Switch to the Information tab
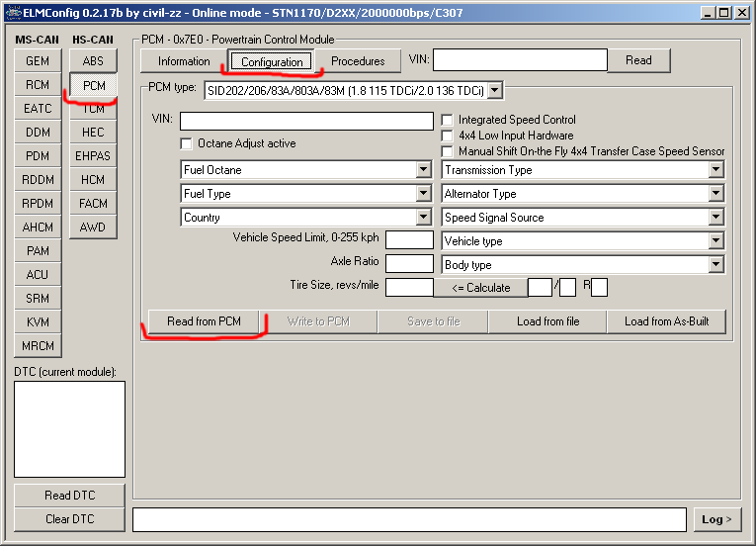The width and height of the screenshot is (756, 546). click(x=184, y=61)
